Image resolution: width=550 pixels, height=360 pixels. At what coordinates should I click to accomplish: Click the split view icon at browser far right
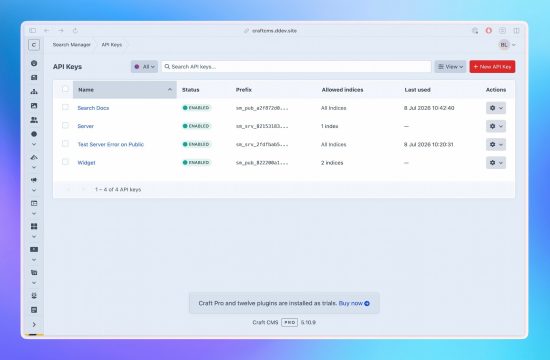[x=516, y=31]
